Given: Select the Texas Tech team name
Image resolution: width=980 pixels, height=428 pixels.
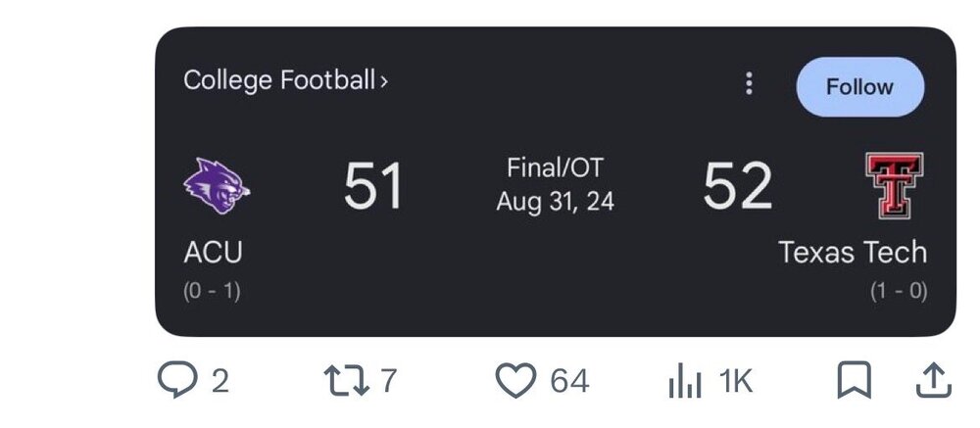Looking at the screenshot, I should point(853,253).
